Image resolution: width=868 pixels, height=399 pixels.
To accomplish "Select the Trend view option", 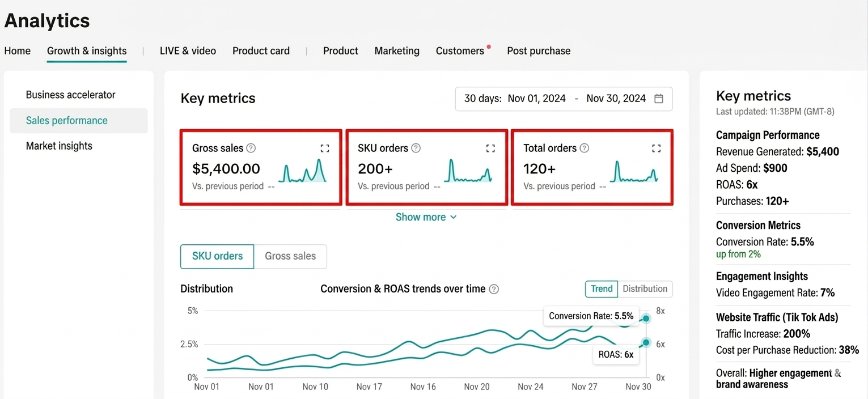I will (602, 288).
